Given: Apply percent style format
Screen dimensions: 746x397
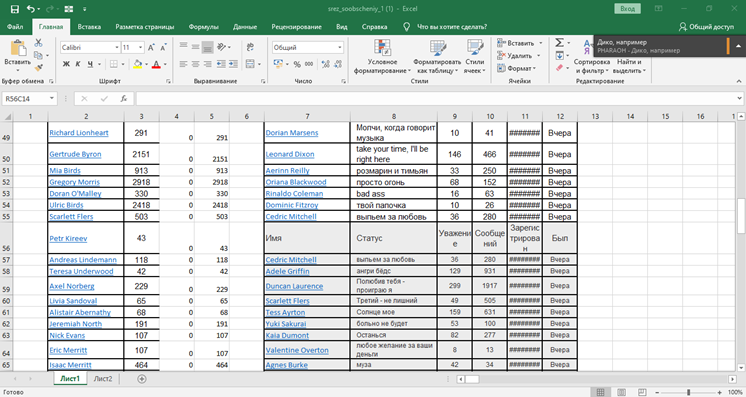Looking at the screenshot, I should (x=297, y=64).
